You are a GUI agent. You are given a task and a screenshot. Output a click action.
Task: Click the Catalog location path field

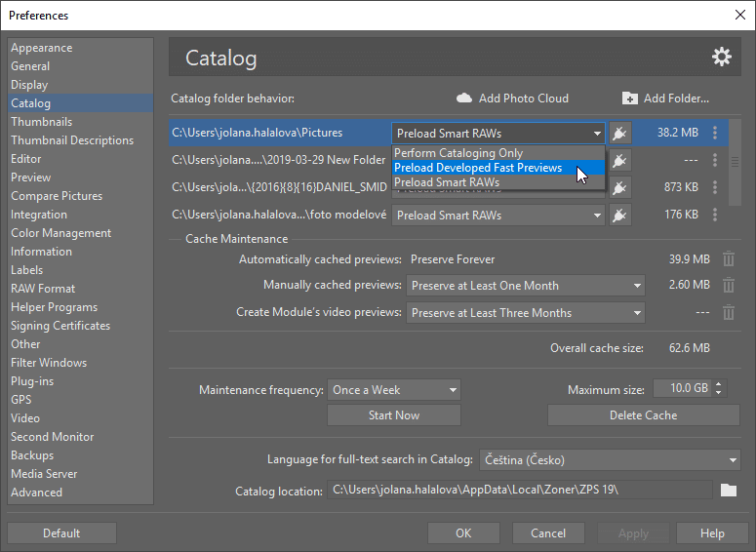coord(520,490)
